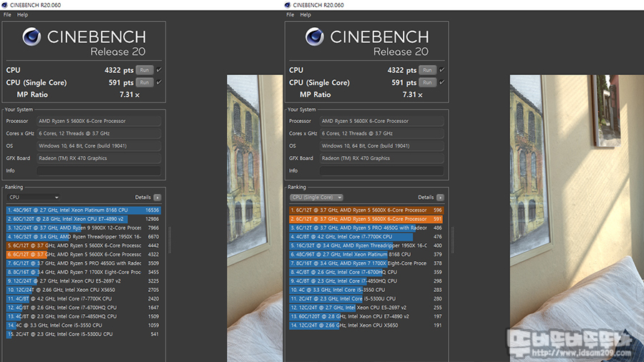Select Ryzen 5 PRO 4650G row scoring 3509
The image size is (644, 362).
pos(84,263)
